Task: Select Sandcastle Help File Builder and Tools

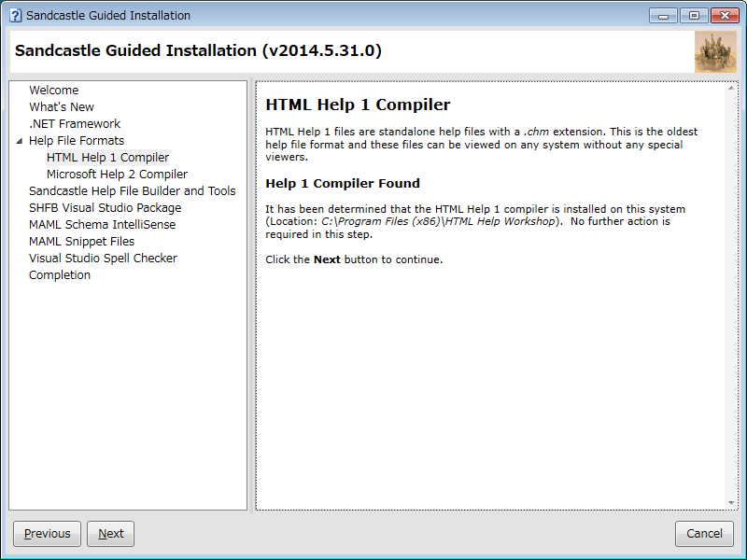Action: pos(132,191)
